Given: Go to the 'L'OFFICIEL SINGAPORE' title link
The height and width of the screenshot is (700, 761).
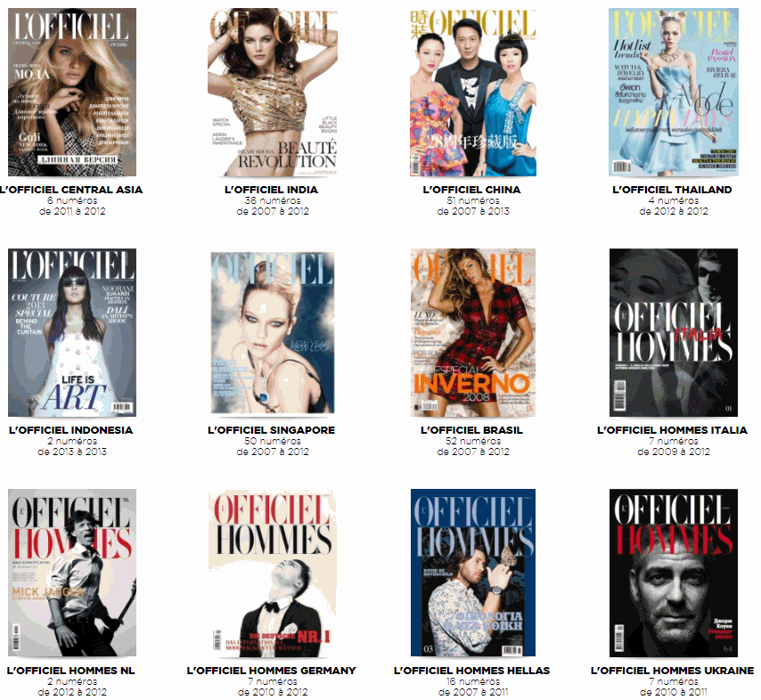Looking at the screenshot, I should (x=272, y=430).
